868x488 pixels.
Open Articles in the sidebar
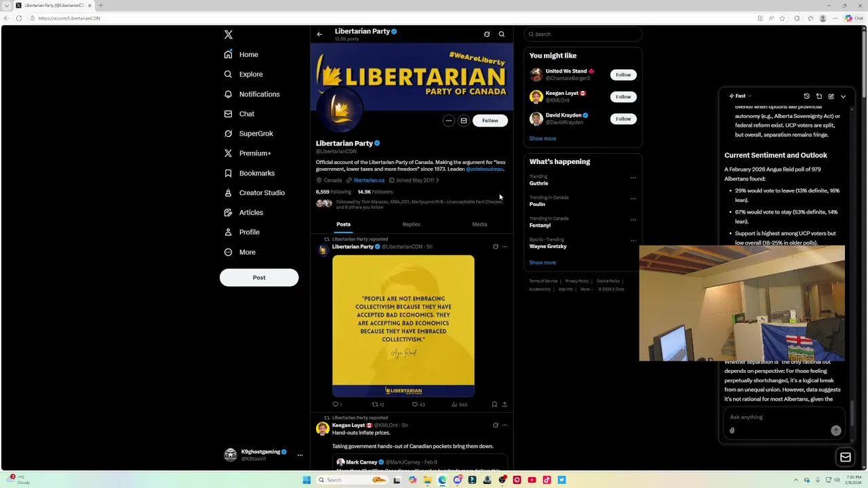pyautogui.click(x=243, y=212)
